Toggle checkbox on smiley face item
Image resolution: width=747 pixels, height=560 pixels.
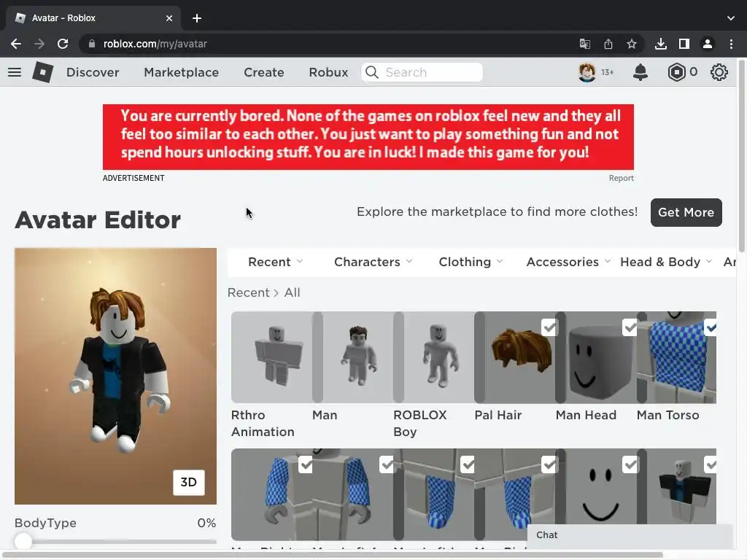tap(630, 464)
